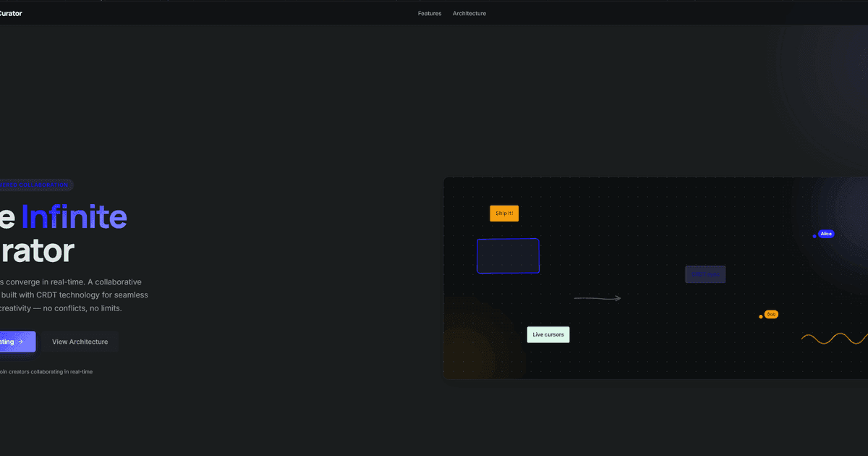868x456 pixels.
Task: Select the gray arrow on canvas
Action: click(x=597, y=298)
